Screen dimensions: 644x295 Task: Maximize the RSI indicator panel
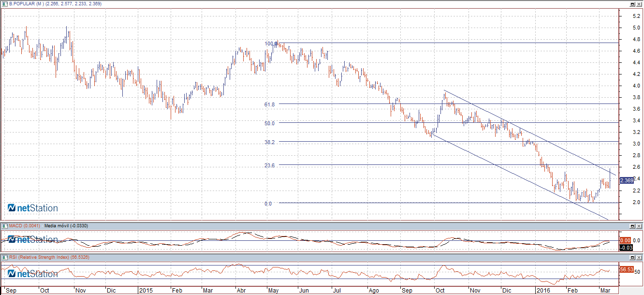tap(632, 257)
